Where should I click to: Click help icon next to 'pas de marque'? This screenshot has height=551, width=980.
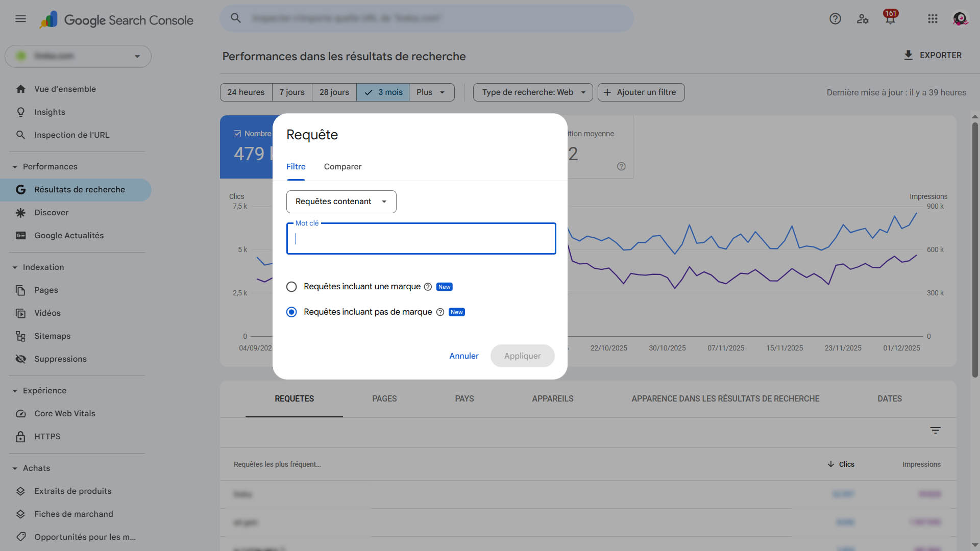pyautogui.click(x=440, y=312)
